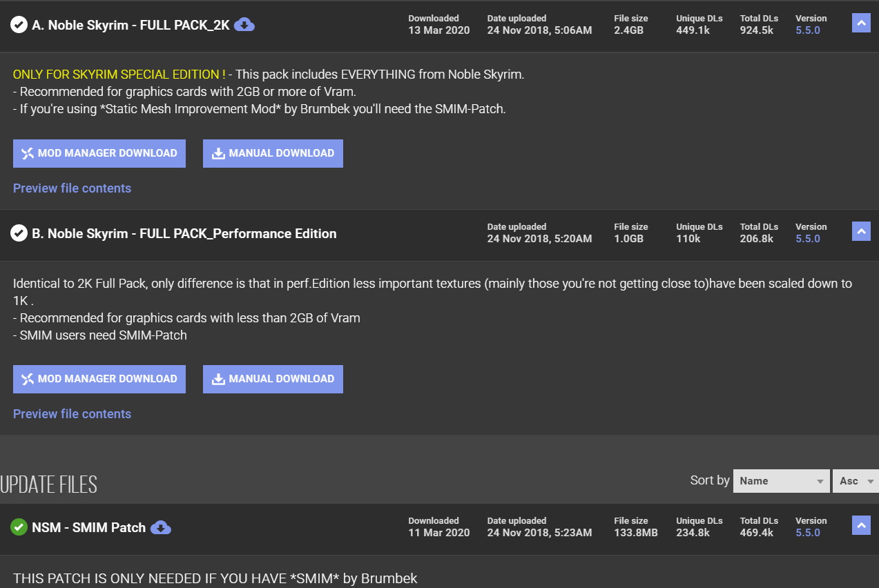Click the green checkmark icon beside NSM - SMIM Patch
Image resolution: width=879 pixels, height=588 pixels.
(x=19, y=527)
